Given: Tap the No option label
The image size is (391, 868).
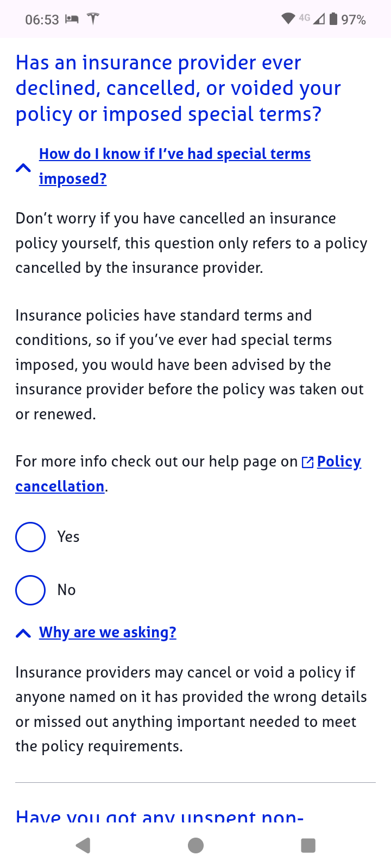Looking at the screenshot, I should pyautogui.click(x=67, y=590).
